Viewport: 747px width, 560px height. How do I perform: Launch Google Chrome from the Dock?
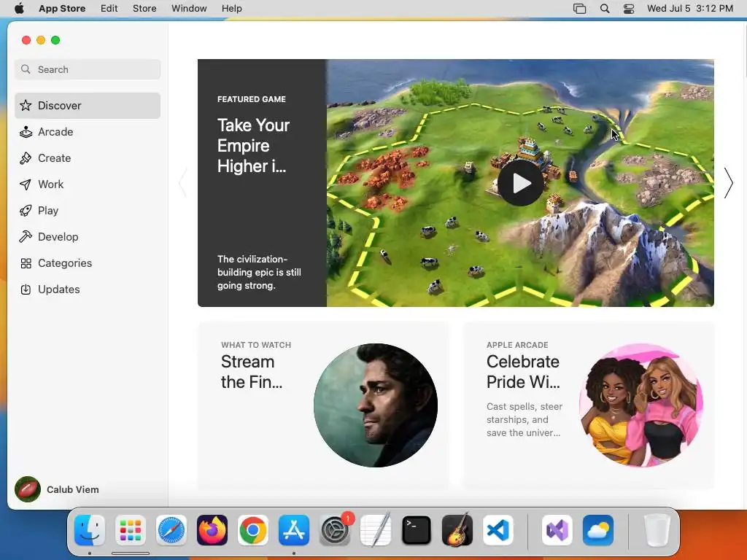click(253, 530)
